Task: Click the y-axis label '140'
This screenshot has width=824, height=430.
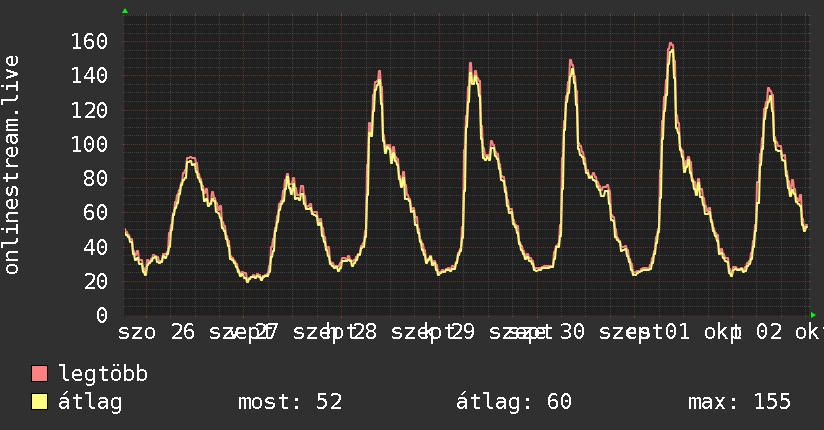Action: 89,76
